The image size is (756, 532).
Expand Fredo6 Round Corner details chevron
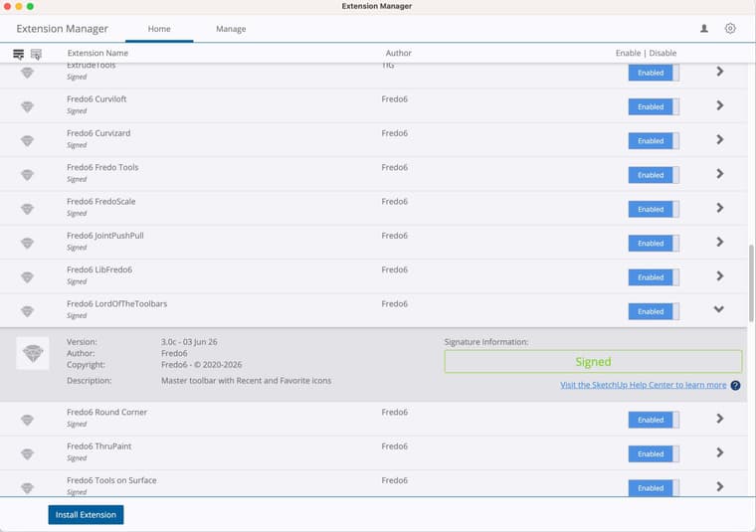(720, 419)
